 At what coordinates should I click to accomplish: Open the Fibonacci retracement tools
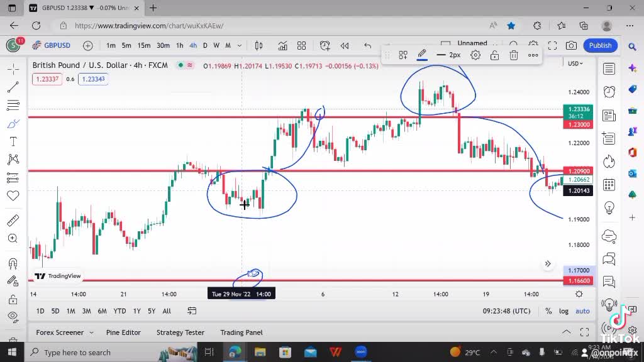13,105
